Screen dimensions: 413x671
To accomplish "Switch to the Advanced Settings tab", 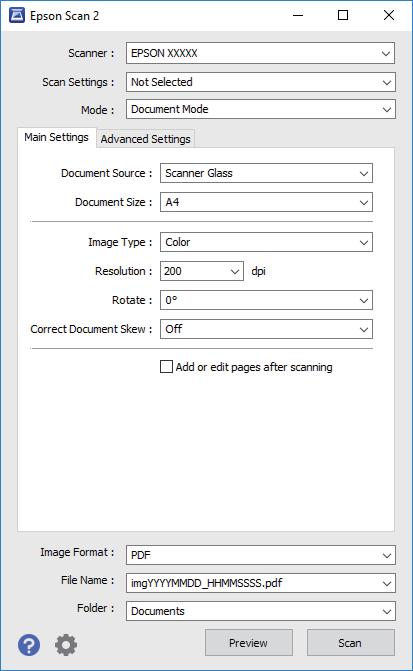I will coord(146,139).
